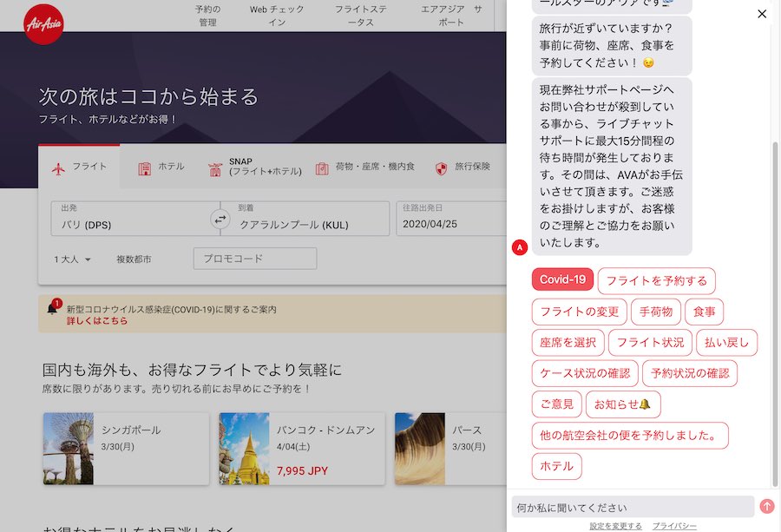Image resolution: width=781 pixels, height=532 pixels.
Task: Open 詳しくはこちら COVID-19 link
Action: pos(97,321)
